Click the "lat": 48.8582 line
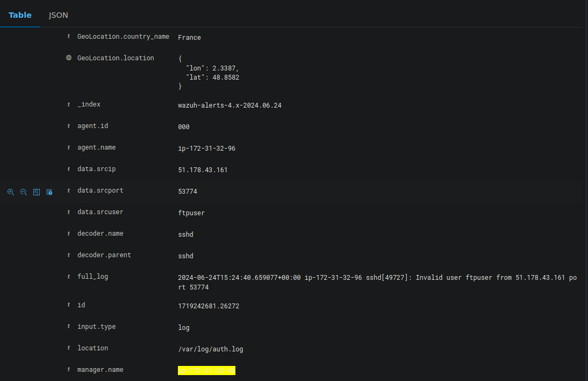Viewport: 588px width, 381px height. [212, 77]
